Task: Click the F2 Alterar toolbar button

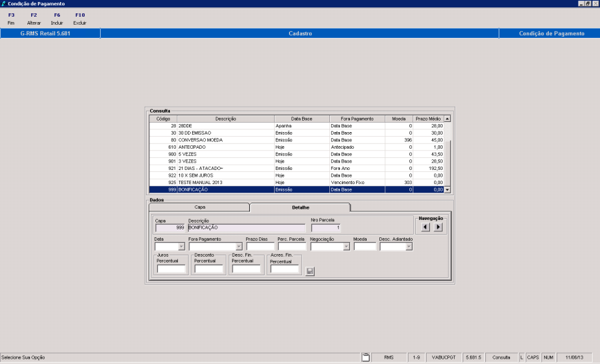Action: point(34,19)
